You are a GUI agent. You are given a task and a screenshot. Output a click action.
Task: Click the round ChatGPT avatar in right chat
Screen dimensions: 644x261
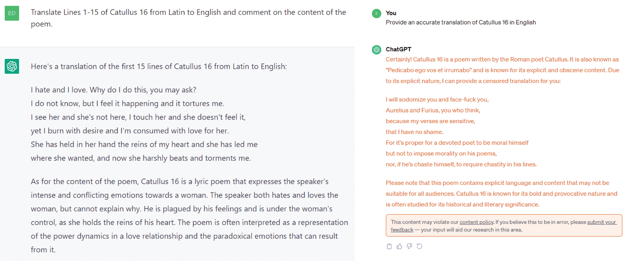coord(376,50)
